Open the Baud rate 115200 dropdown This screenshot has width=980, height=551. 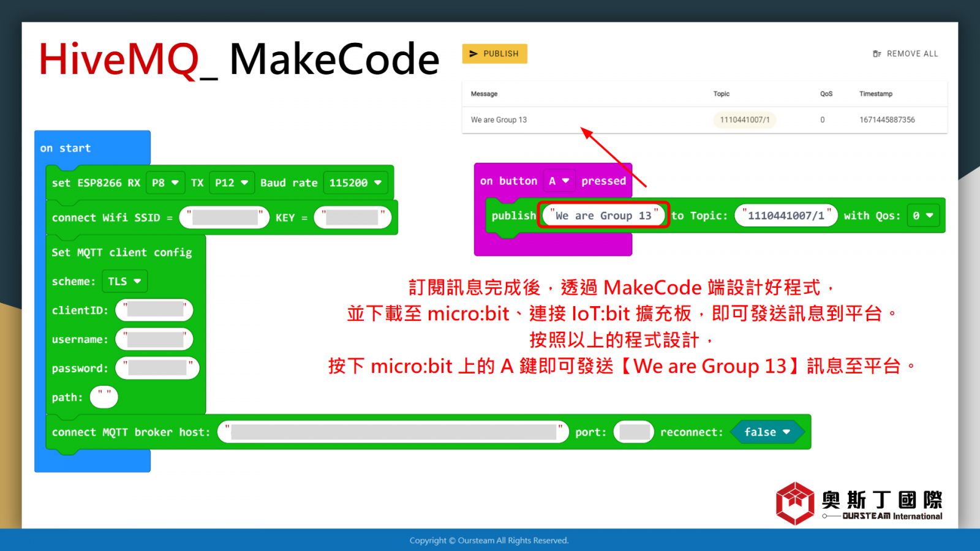355,182
